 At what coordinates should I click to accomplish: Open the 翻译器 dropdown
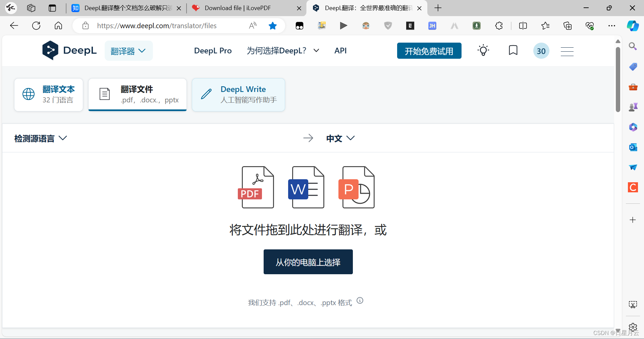128,51
